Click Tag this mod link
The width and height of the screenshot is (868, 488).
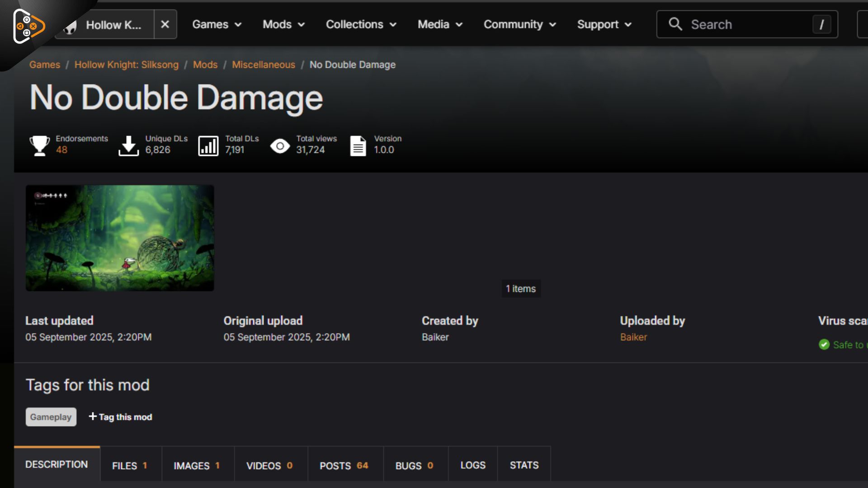pos(126,417)
